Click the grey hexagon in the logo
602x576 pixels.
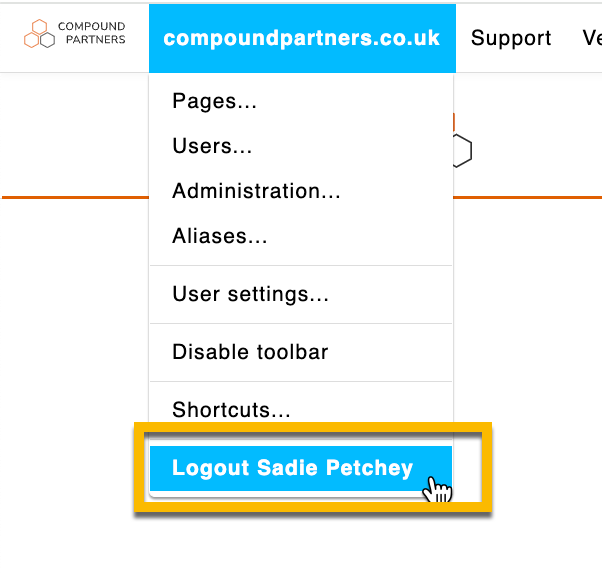point(48,40)
